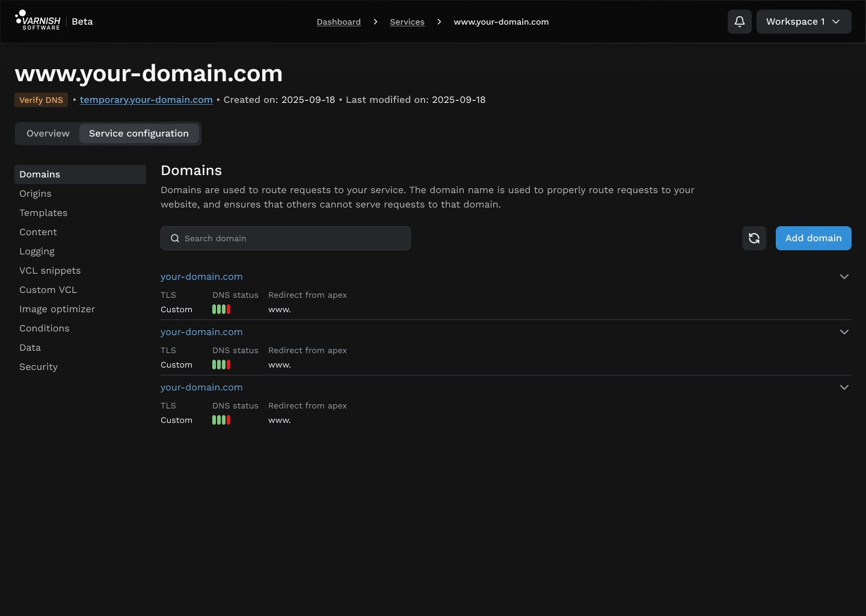Select the Service configuration tab

click(x=139, y=134)
